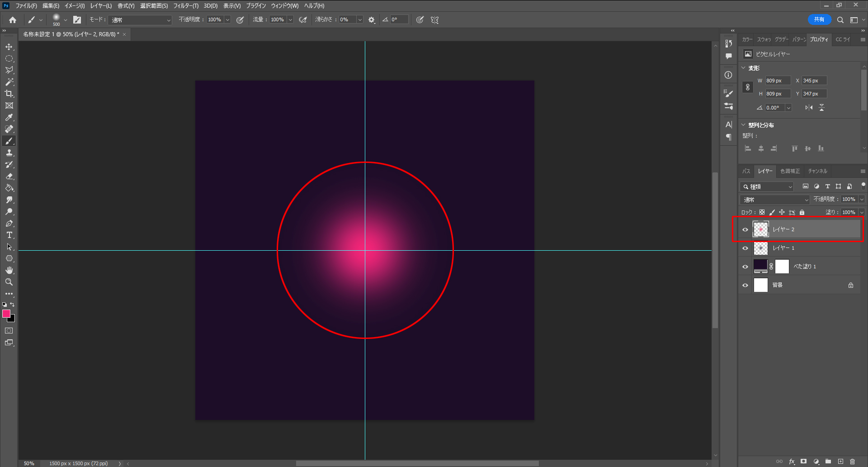Open the layer blend mode 通常 dropdown
868x467 pixels.
tap(775, 200)
